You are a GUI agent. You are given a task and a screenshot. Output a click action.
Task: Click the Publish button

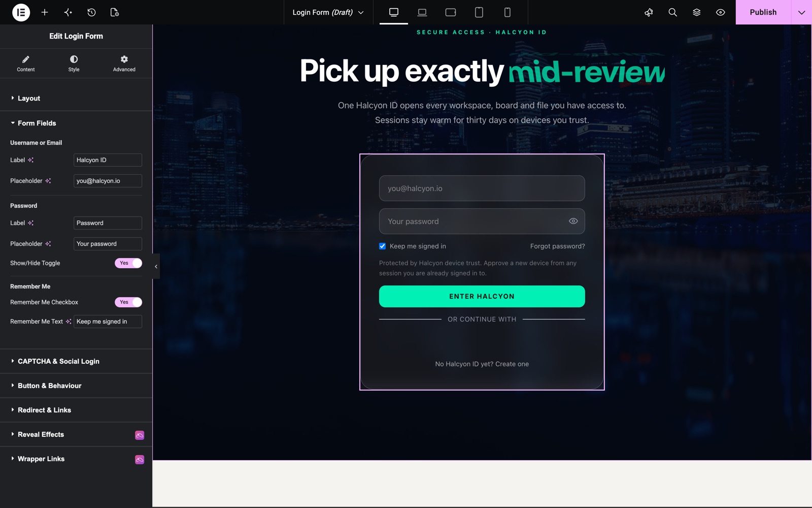[x=763, y=12]
